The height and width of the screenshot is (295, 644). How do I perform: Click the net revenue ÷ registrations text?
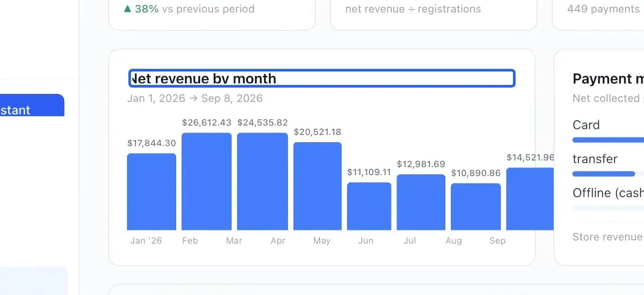pyautogui.click(x=413, y=9)
